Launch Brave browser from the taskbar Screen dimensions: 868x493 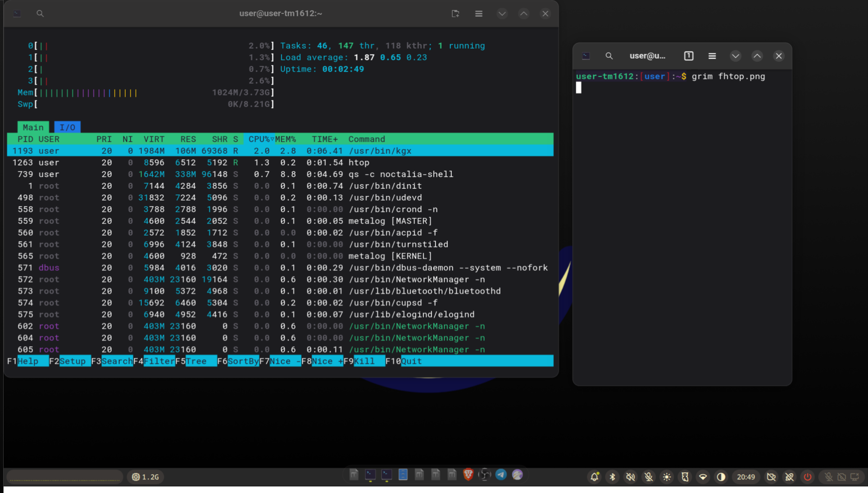point(468,475)
